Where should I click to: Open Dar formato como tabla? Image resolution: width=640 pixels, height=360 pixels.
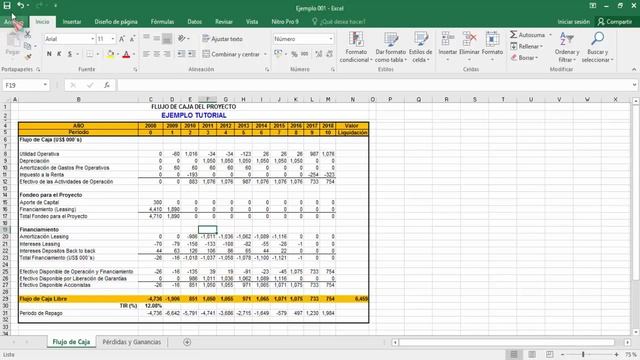391,47
